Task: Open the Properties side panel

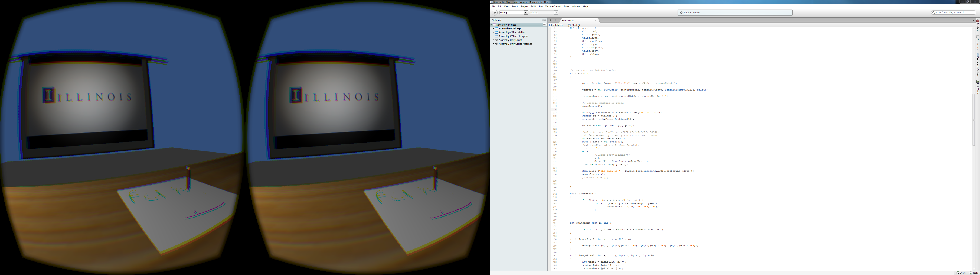Action: coord(978,43)
